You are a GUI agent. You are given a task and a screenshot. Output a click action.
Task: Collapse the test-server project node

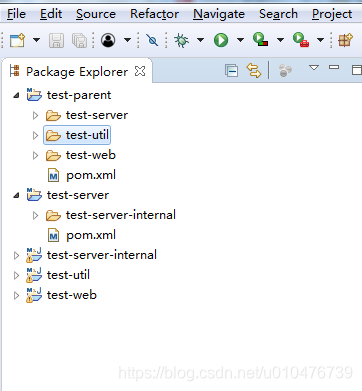pyautogui.click(x=16, y=196)
